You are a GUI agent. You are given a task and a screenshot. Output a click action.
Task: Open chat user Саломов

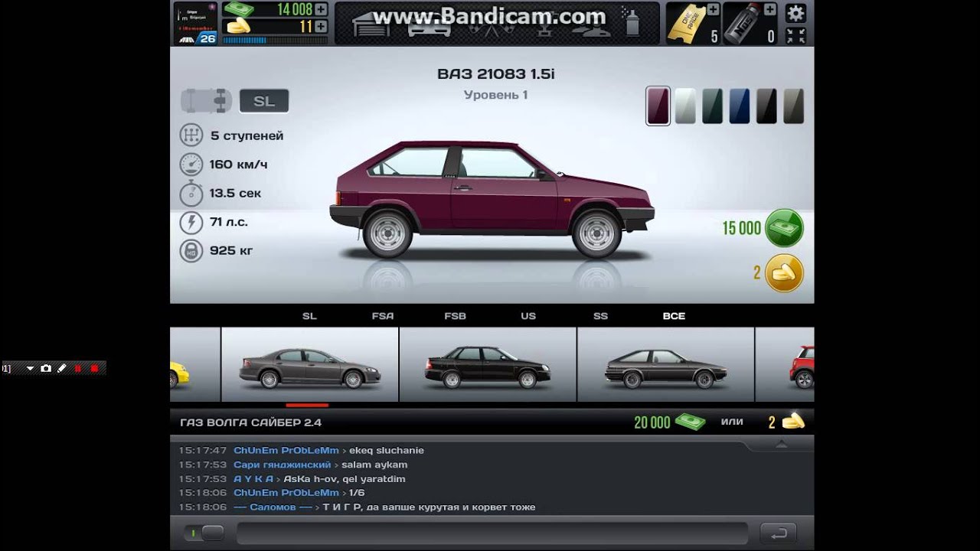pos(273,507)
